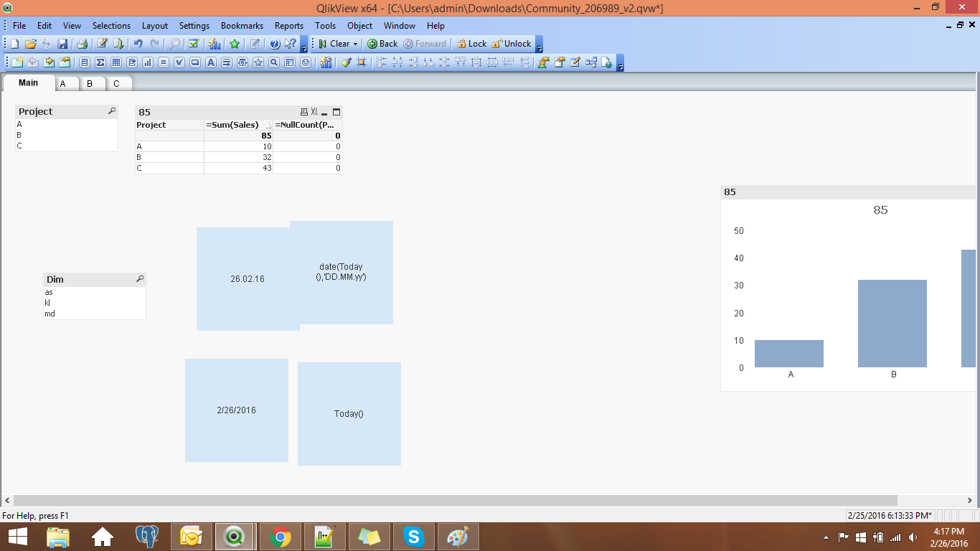
Task: Go Back in selection history
Action: coord(382,44)
